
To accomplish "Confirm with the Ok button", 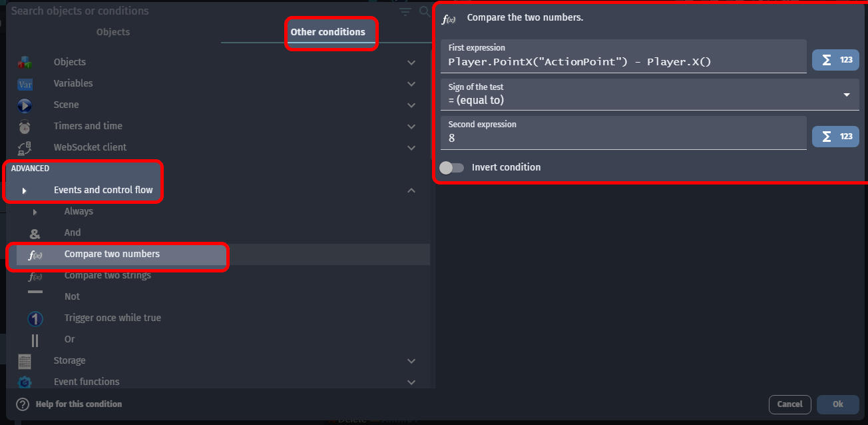I will [837, 404].
